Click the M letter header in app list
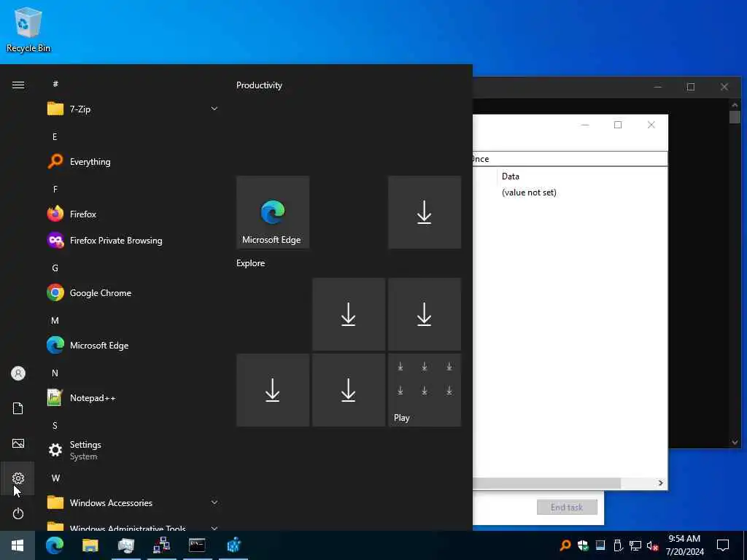 pos(55,321)
